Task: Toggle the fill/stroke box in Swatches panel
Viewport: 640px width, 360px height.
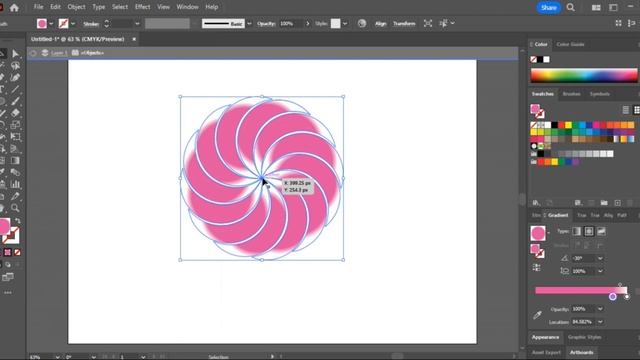Action: [x=537, y=111]
